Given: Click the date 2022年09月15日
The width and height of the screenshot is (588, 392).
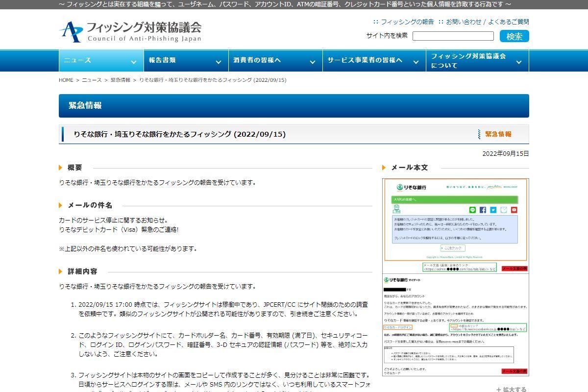Looking at the screenshot, I should pyautogui.click(x=506, y=153).
